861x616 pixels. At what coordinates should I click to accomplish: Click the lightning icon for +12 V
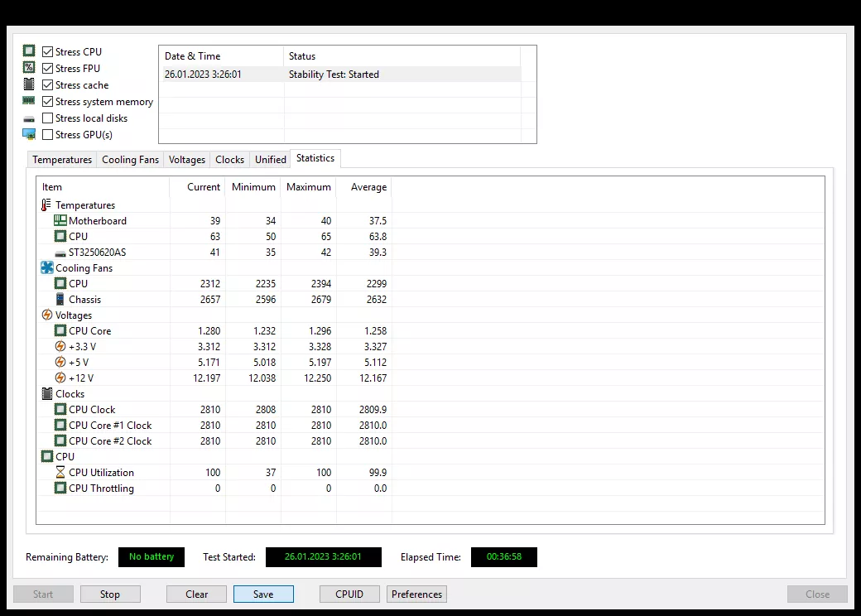tap(60, 378)
